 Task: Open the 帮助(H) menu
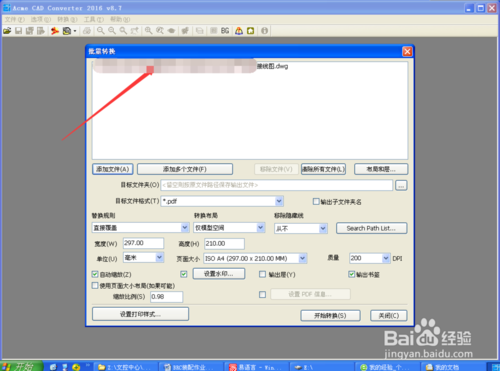coord(120,19)
